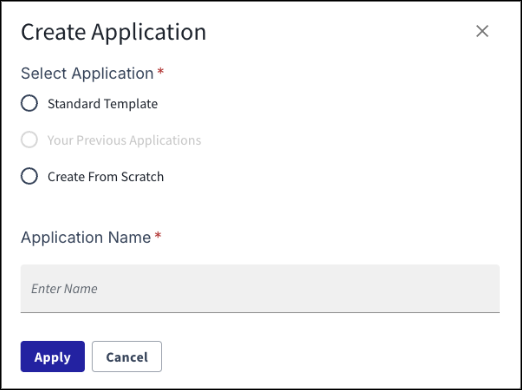Apply the new application settings

click(53, 357)
